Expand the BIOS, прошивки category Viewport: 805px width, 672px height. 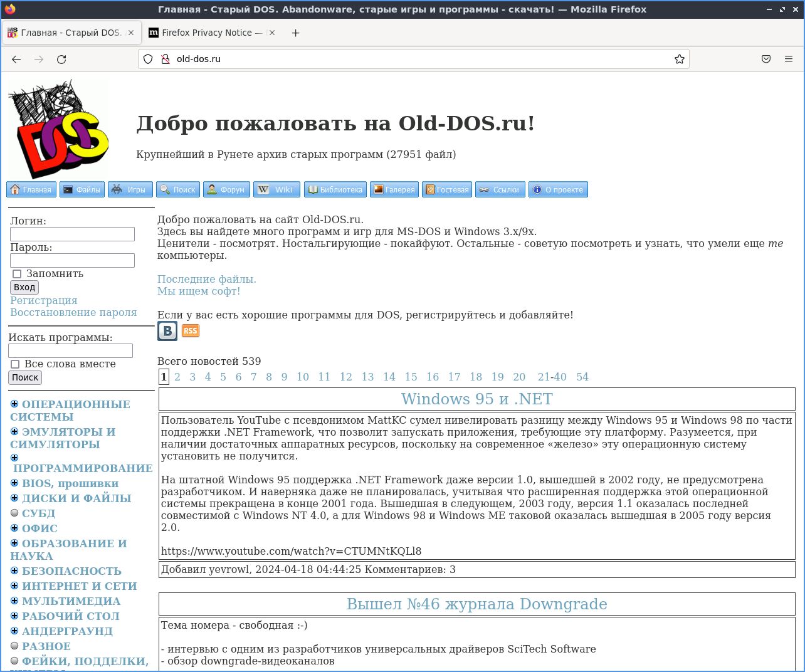coord(14,483)
